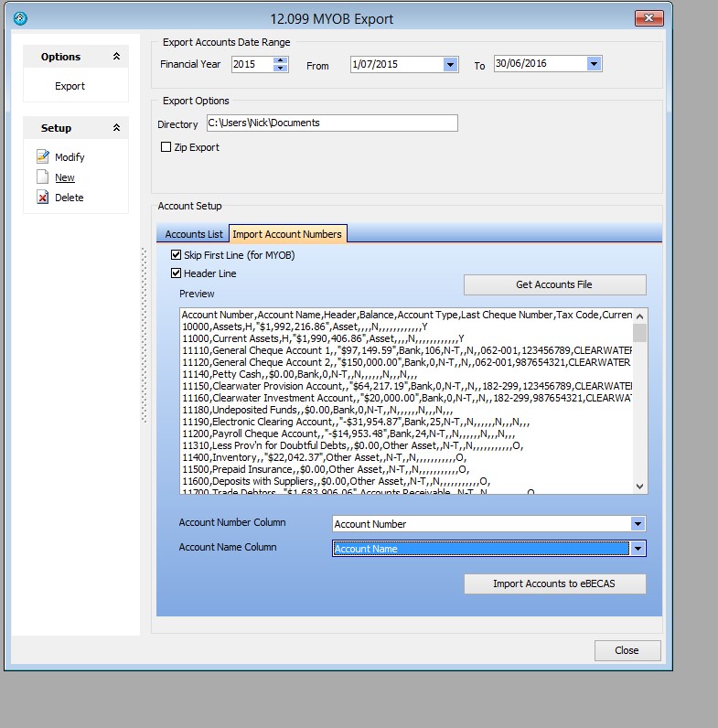
Task: Click Import Accounts to eBECAS button
Action: (555, 583)
